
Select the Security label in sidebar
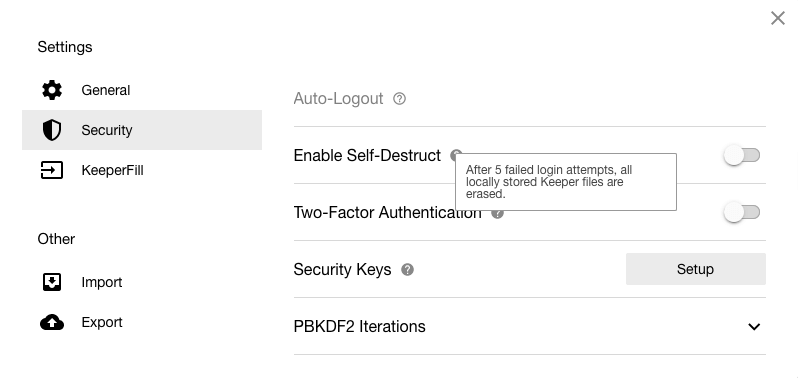point(107,130)
